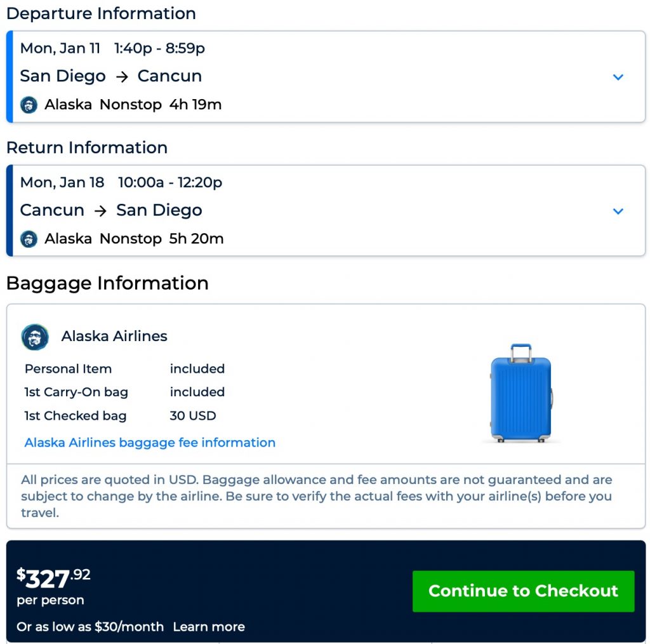Select the $327.92 per person price
The height and width of the screenshot is (644, 650).
53,579
